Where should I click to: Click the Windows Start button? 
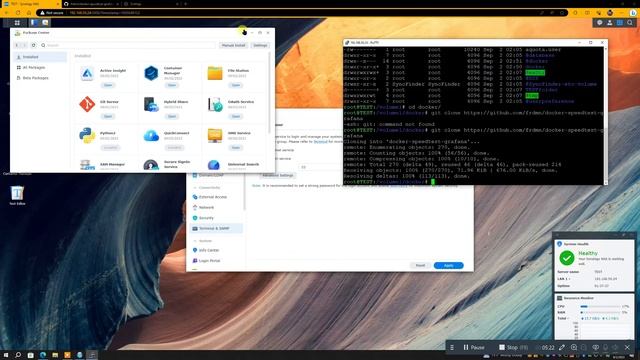point(6,355)
